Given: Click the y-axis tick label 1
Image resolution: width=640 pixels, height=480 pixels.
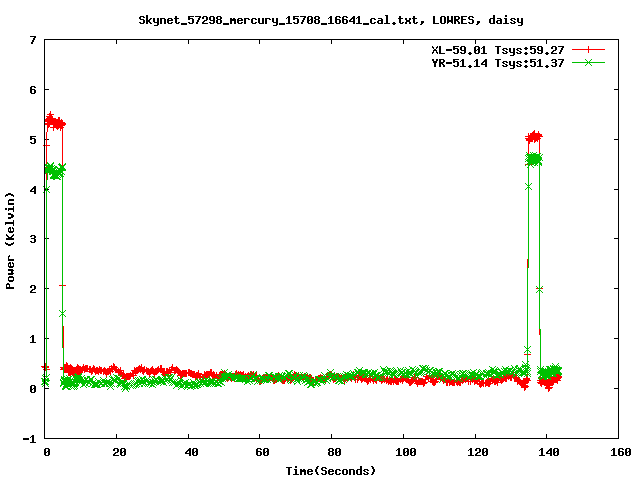Looking at the screenshot, I should tap(33, 339).
